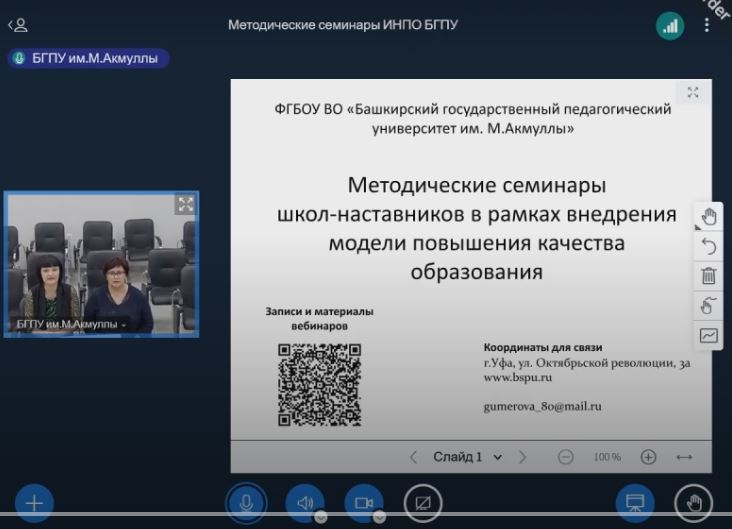Screen dimensions: 732x529
Task: Open the connection status indicator
Action: (669, 26)
